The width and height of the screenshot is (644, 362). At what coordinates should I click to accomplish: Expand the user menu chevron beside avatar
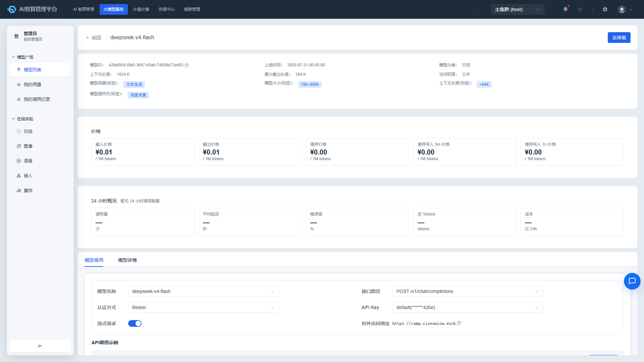631,9
